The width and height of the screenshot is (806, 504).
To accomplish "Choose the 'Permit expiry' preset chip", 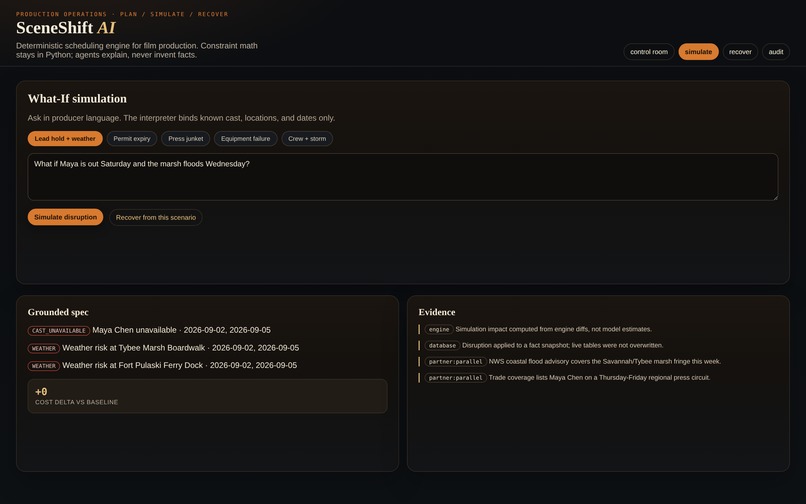I will click(x=132, y=139).
